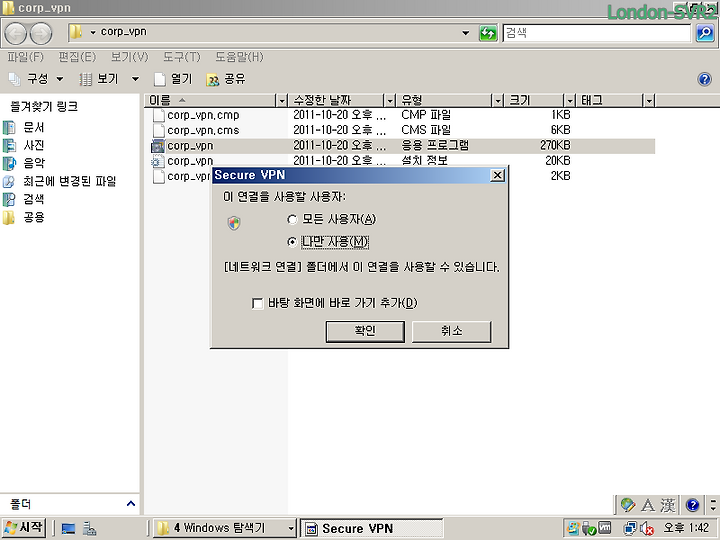Select the 나만 사용(M) radio button
720x540 pixels.
(292, 242)
